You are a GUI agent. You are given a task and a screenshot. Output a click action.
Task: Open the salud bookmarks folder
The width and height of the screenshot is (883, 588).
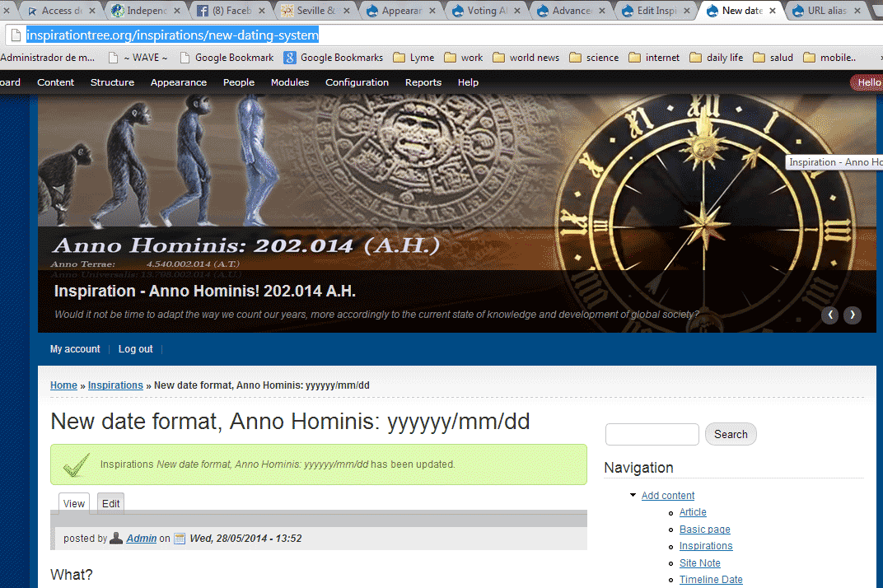[773, 58]
